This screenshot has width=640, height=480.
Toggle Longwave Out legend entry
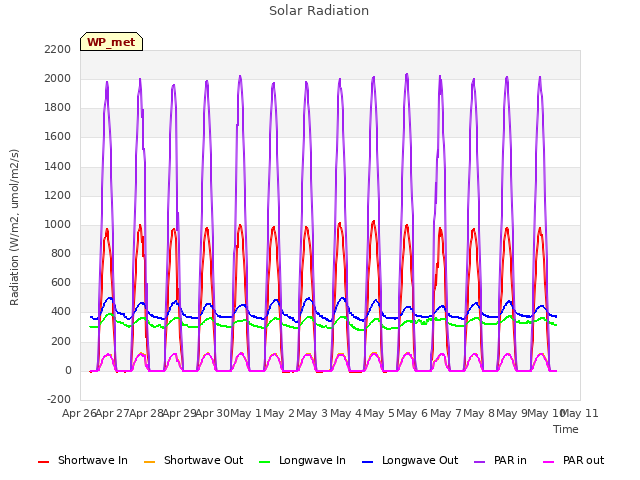[x=410, y=460]
